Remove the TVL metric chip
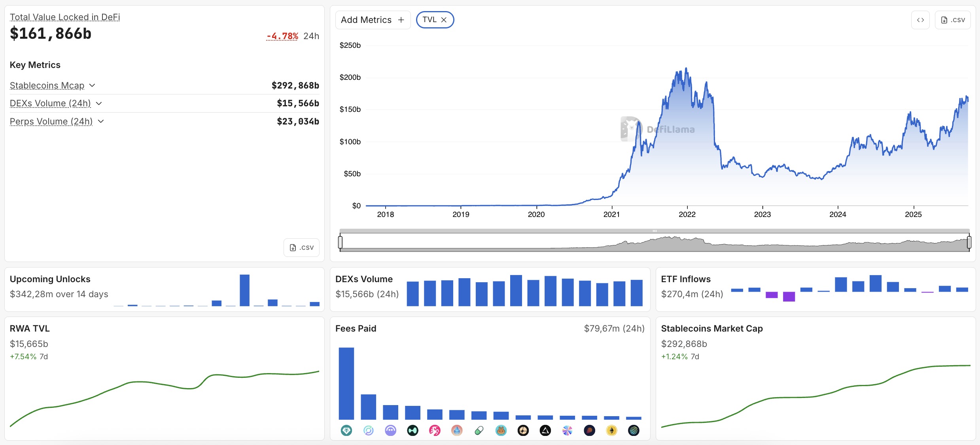This screenshot has width=980, height=445. tap(444, 20)
